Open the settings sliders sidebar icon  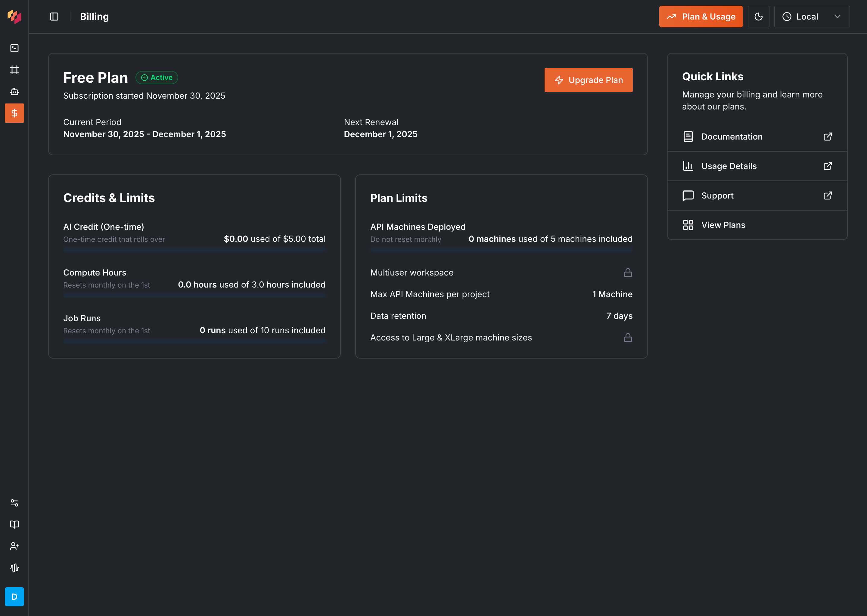(14, 503)
